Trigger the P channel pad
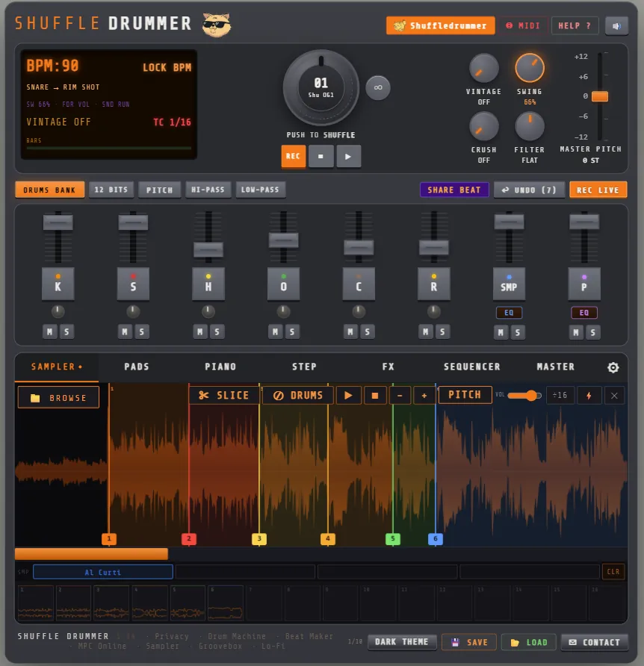644x666 pixels. coord(584,284)
